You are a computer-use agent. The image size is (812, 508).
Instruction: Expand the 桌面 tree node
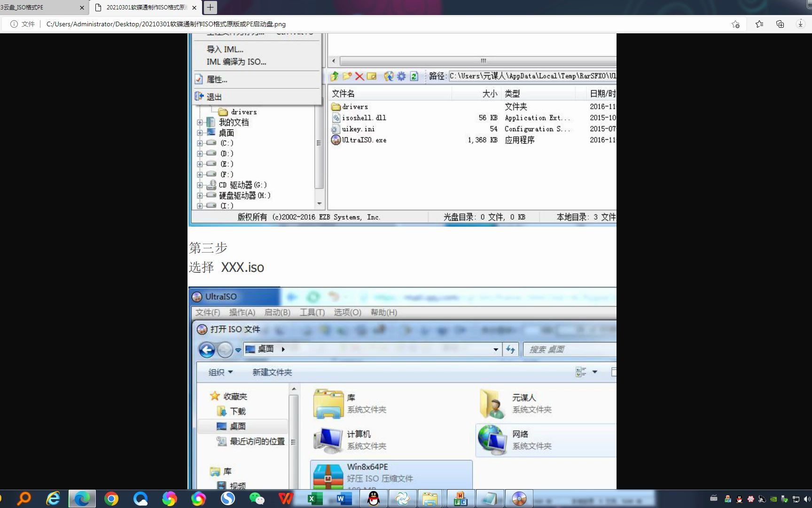[200, 133]
